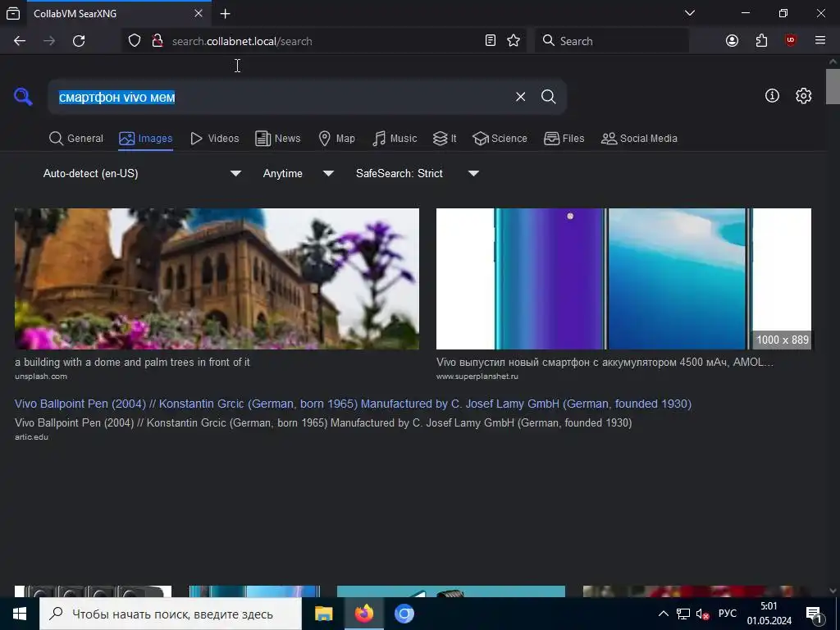840x630 pixels.
Task: Open the blue circle browser taskbar icon
Action: (404, 614)
